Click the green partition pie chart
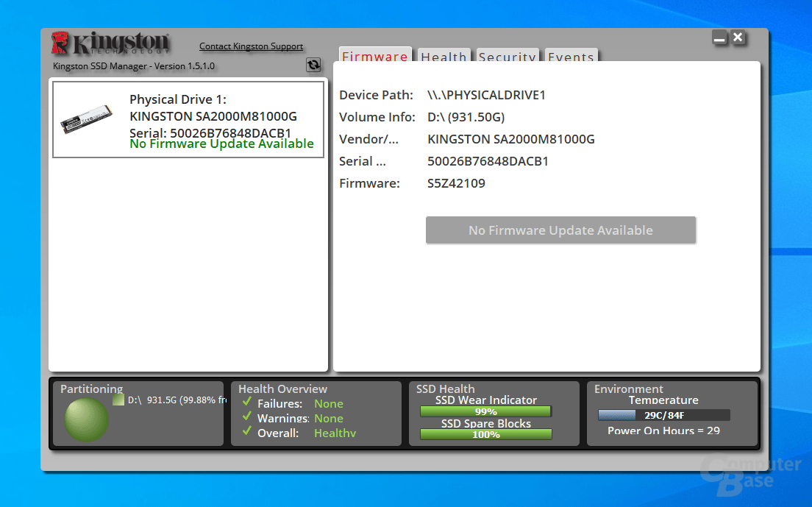 [x=87, y=419]
